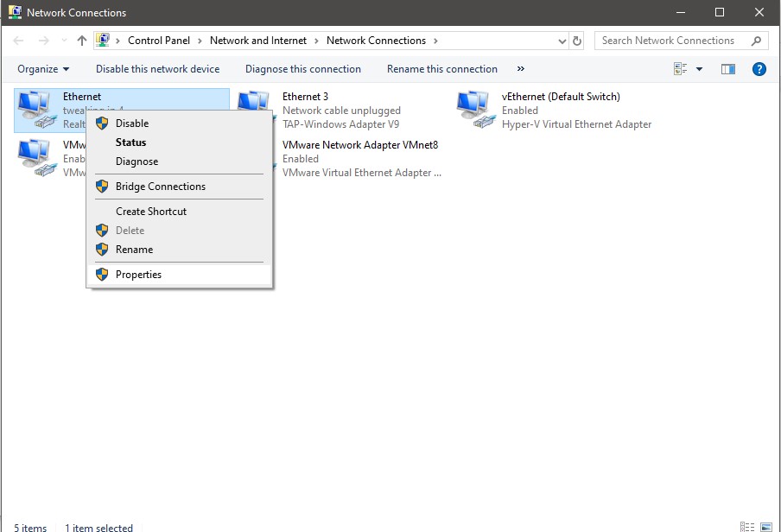Expand the chevron before Control Panel

pyautogui.click(x=118, y=41)
